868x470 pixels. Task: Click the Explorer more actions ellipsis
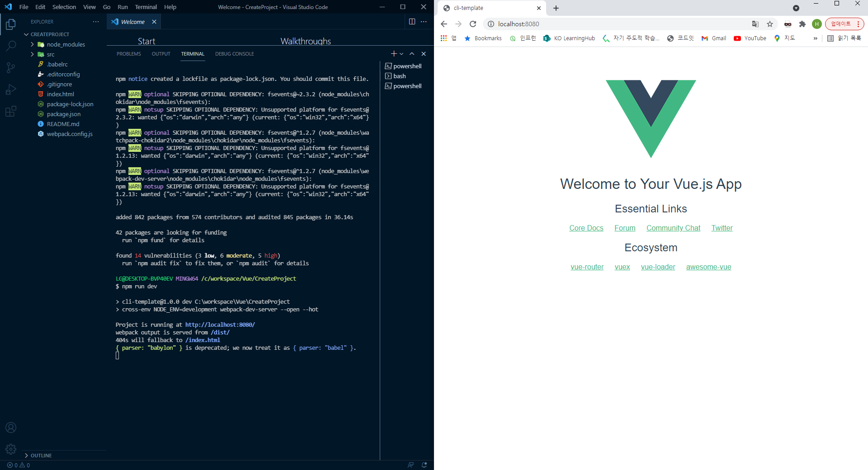(95, 22)
